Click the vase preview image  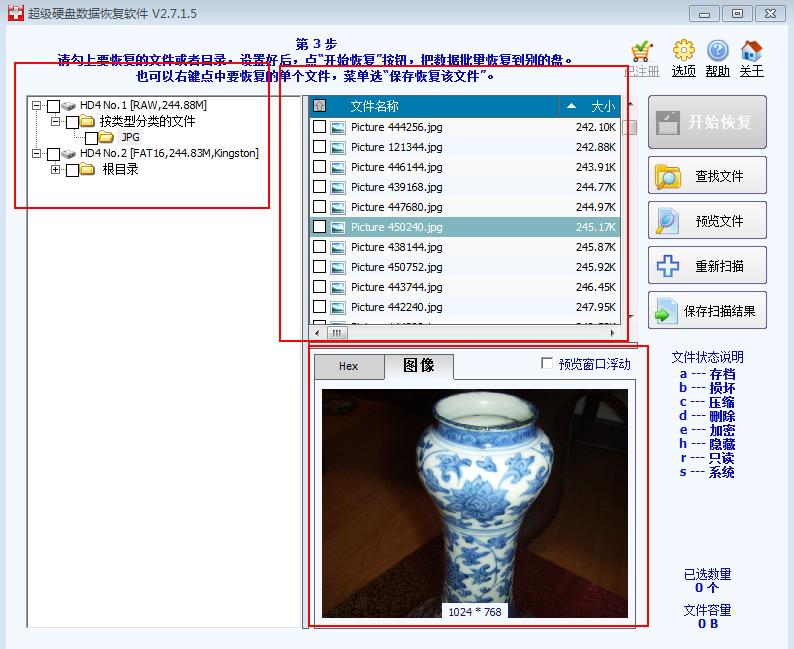[x=475, y=504]
